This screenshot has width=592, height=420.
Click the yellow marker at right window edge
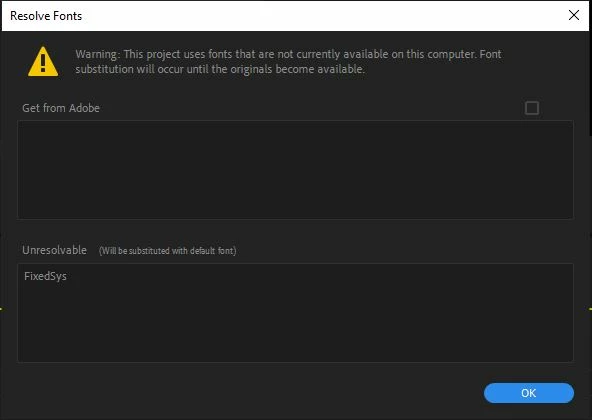[590, 309]
